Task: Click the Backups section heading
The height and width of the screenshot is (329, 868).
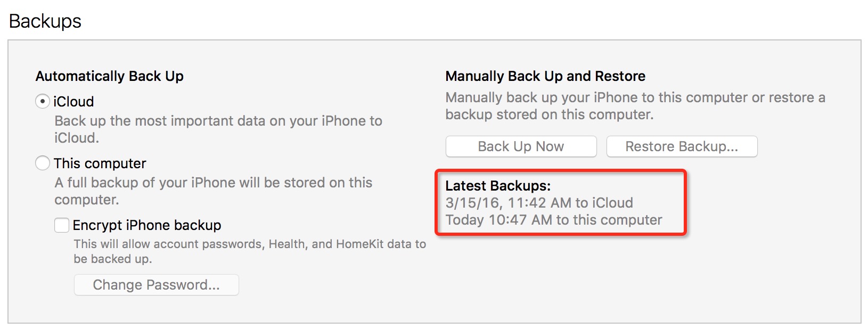Action: pyautogui.click(x=45, y=21)
